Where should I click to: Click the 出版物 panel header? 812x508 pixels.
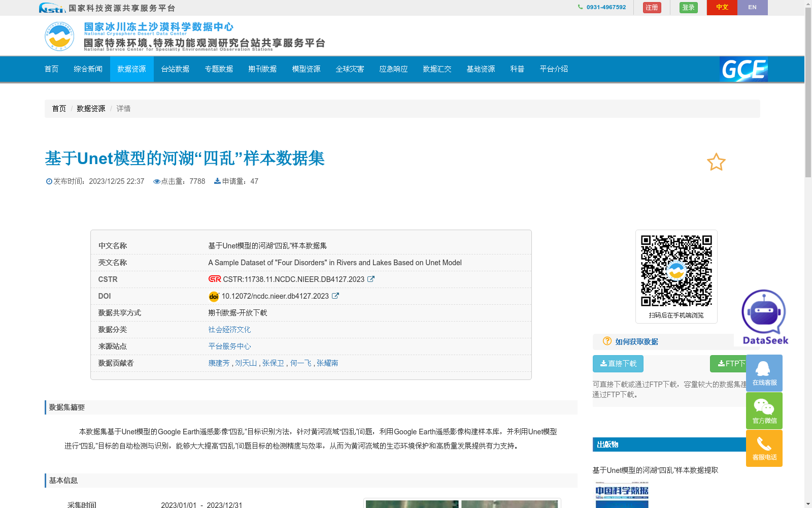(x=669, y=444)
